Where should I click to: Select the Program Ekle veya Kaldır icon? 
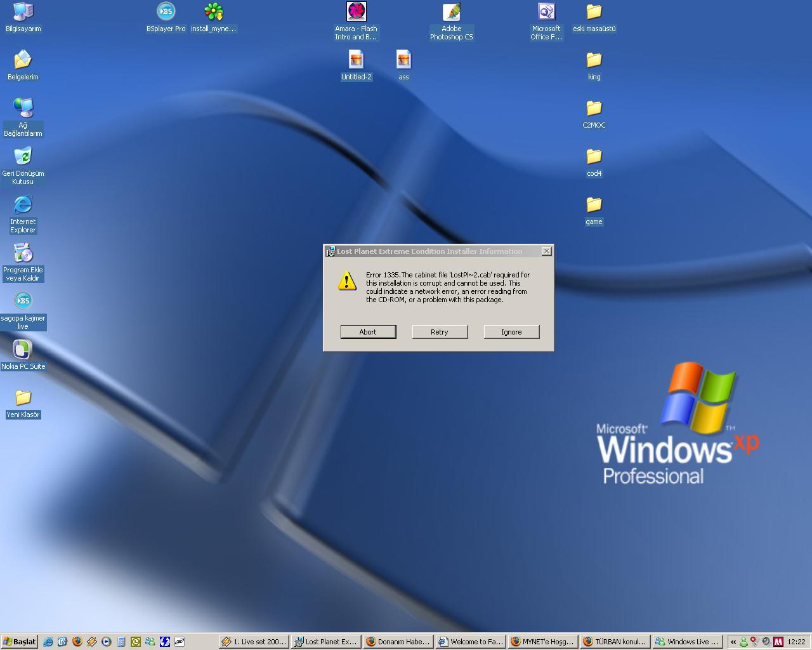click(23, 262)
